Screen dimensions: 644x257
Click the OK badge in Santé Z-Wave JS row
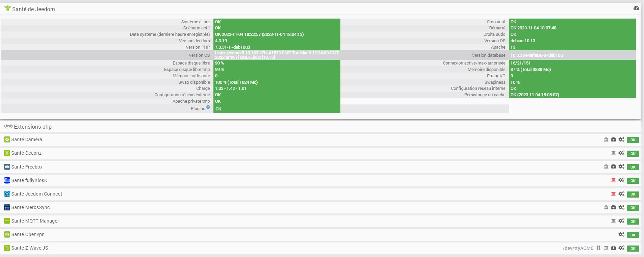(633, 248)
